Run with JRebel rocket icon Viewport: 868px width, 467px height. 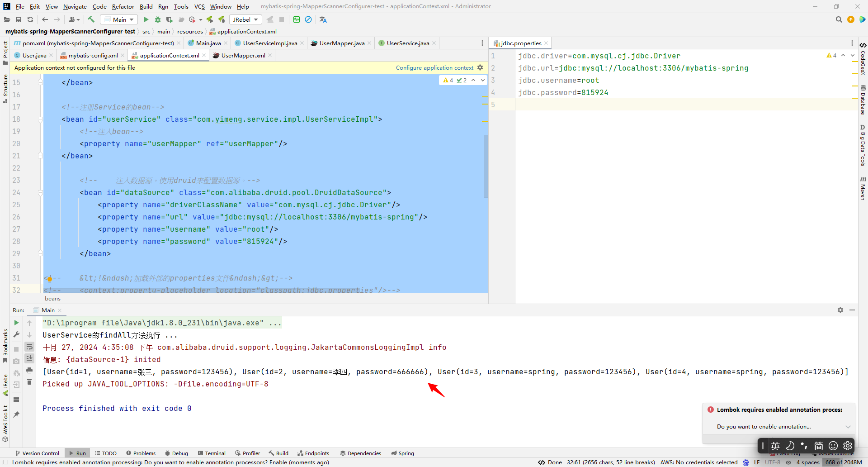point(210,19)
